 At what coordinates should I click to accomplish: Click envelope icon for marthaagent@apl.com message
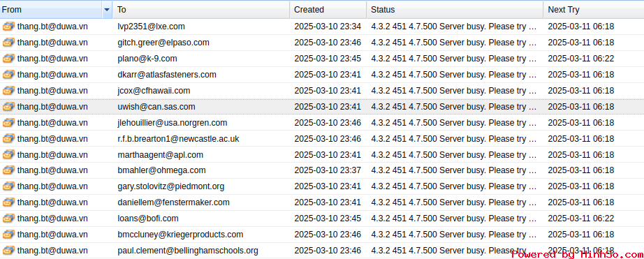[8, 155]
